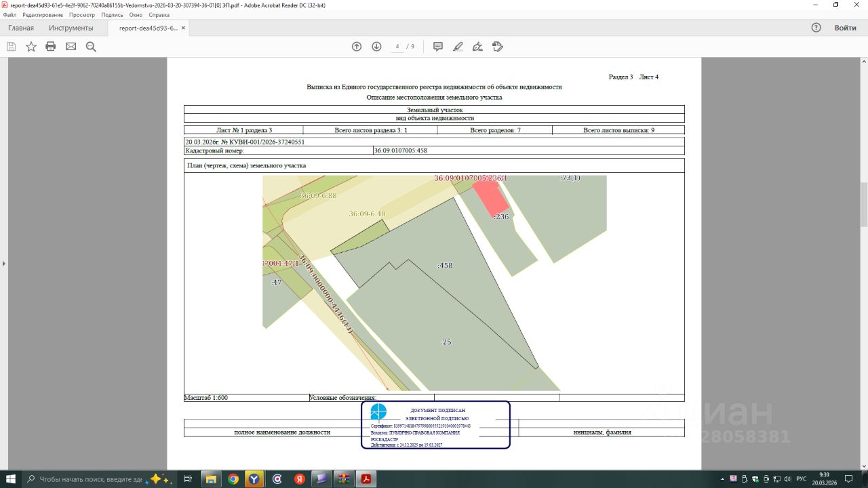Go to the previous page arrow
Screen dimensions: 868x488
click(357, 47)
